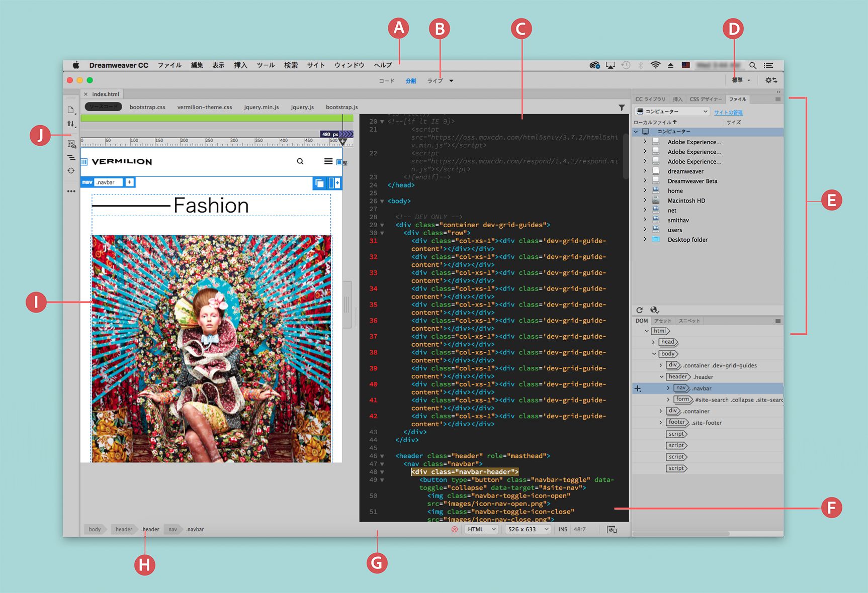Switch to the CSS デザイナー tab
Viewport: 868px width, 593px height.
pos(706,99)
